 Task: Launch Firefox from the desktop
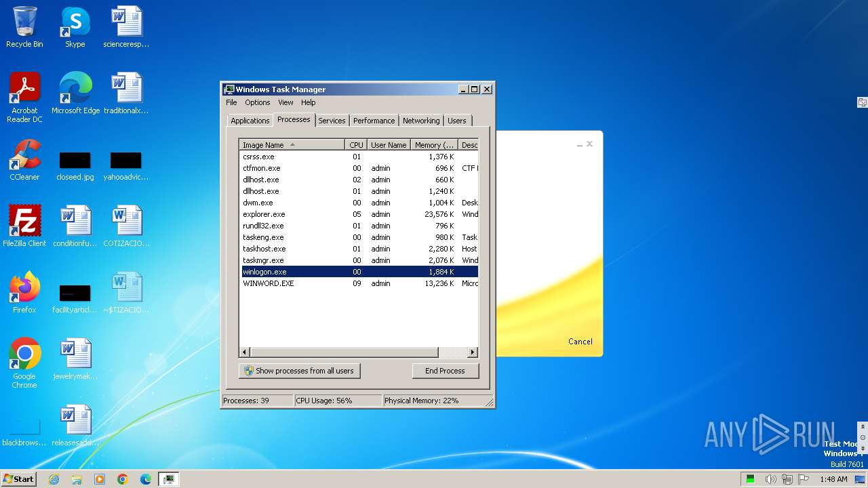click(24, 292)
